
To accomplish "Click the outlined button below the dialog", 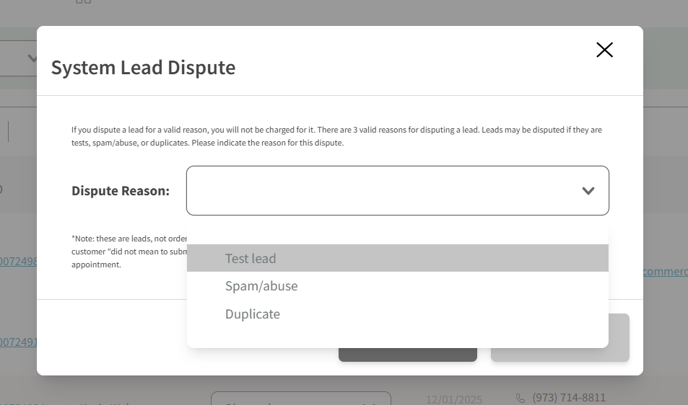I will point(300,399).
